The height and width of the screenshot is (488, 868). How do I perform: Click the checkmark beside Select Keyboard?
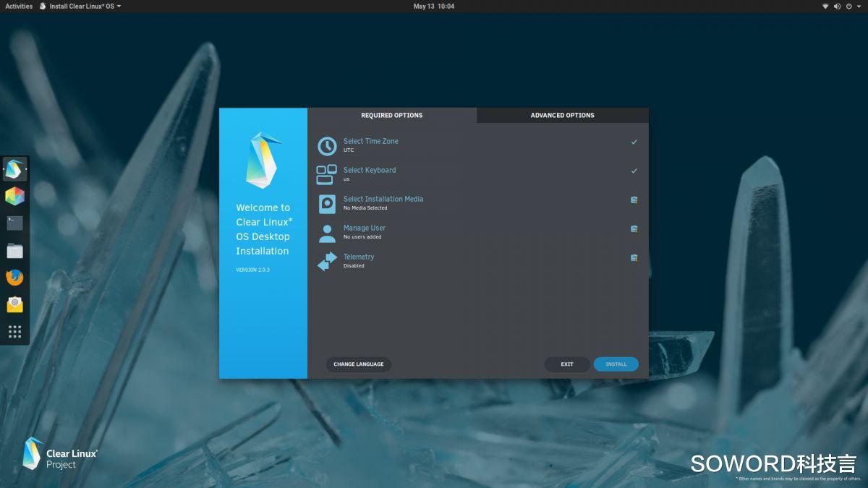(x=634, y=171)
